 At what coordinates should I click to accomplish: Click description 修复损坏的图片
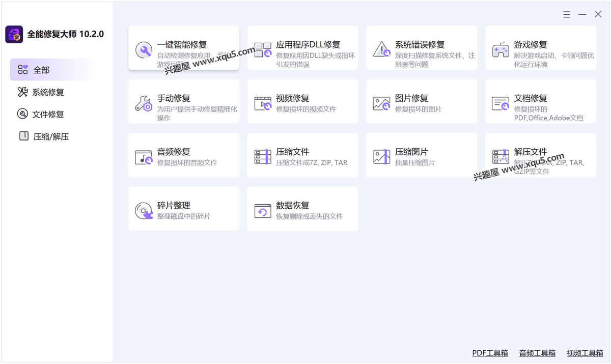coord(418,109)
